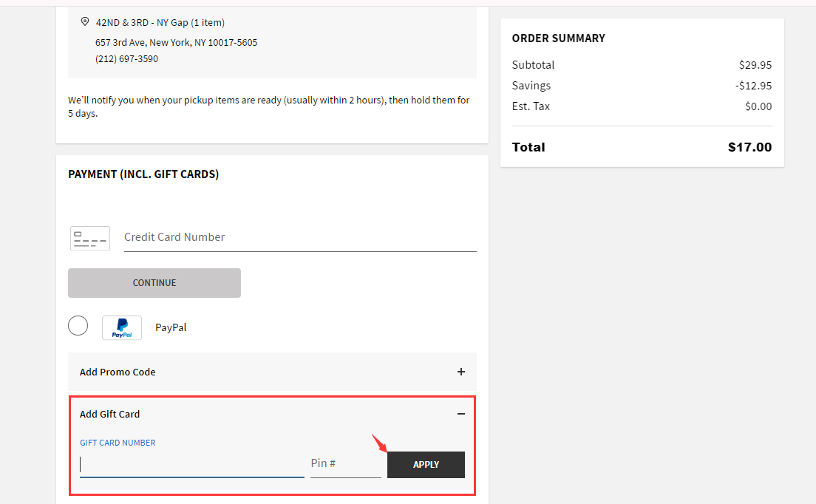Click the -$12.95 savings amount
Viewport: 816px width, 504px height.
click(754, 86)
